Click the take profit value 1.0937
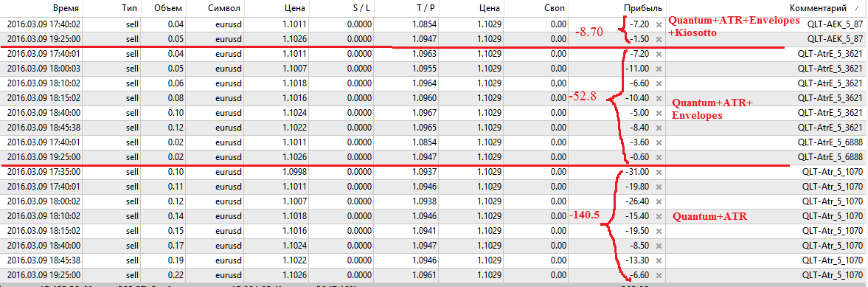The image size is (868, 287). click(425, 172)
